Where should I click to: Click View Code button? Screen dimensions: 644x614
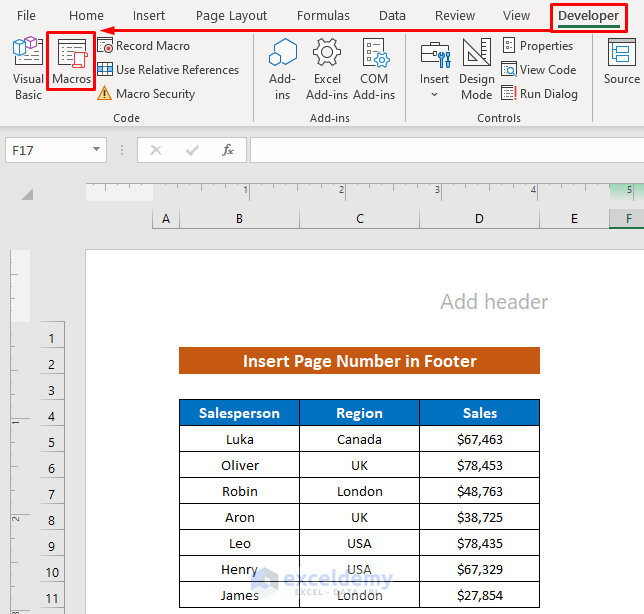pos(538,70)
